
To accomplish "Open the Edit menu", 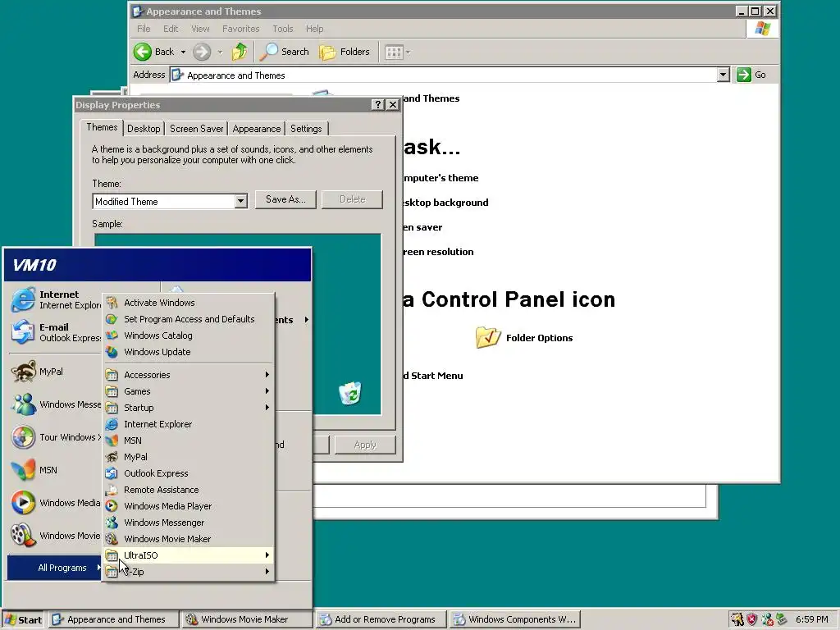I will coord(171,29).
